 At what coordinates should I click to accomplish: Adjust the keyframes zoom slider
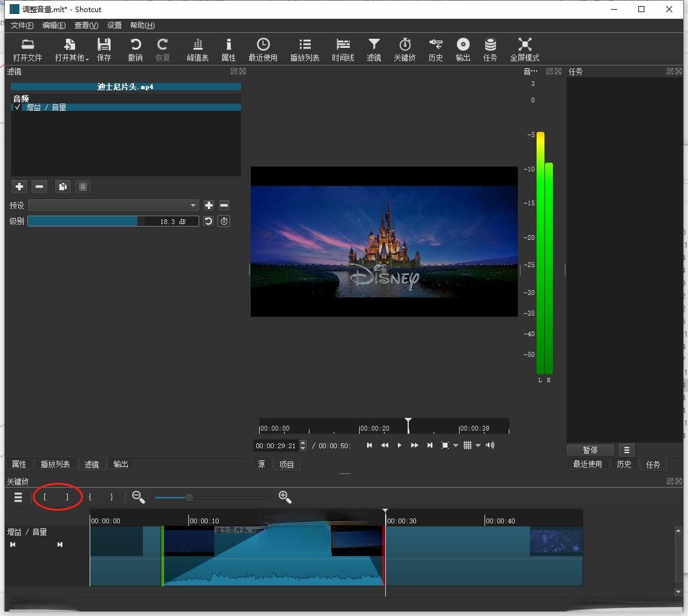tap(212, 497)
